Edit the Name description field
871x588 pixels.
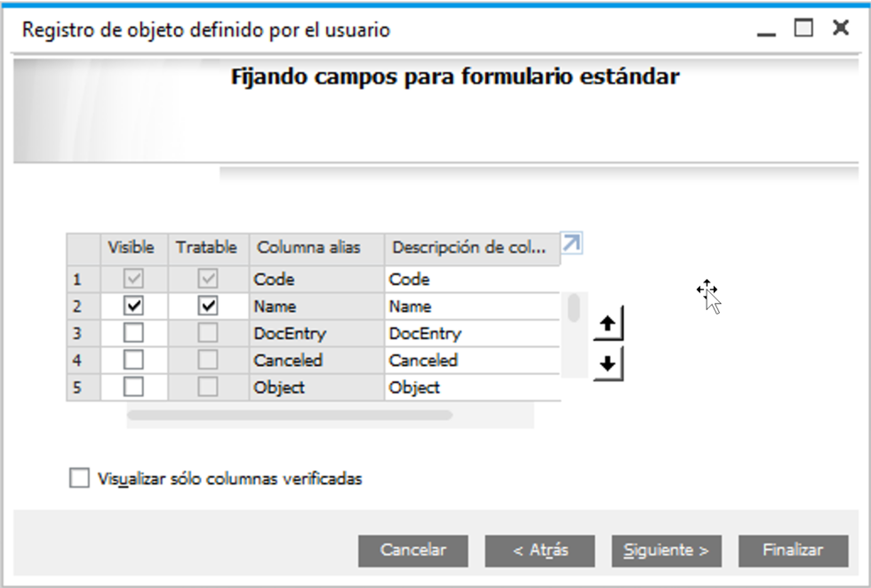pyautogui.click(x=472, y=306)
